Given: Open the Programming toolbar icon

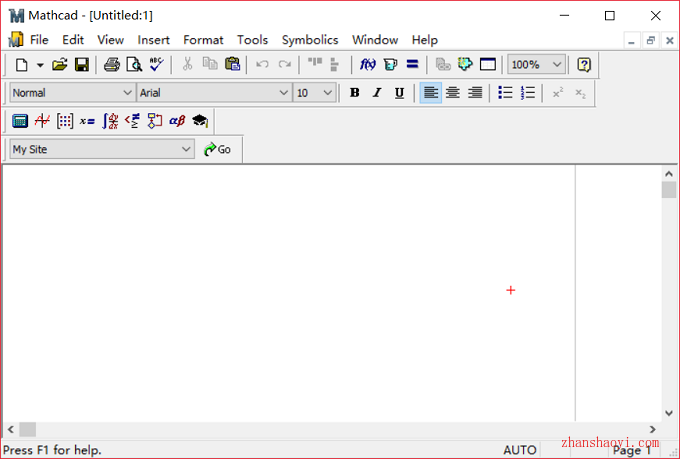Looking at the screenshot, I should (x=155, y=121).
